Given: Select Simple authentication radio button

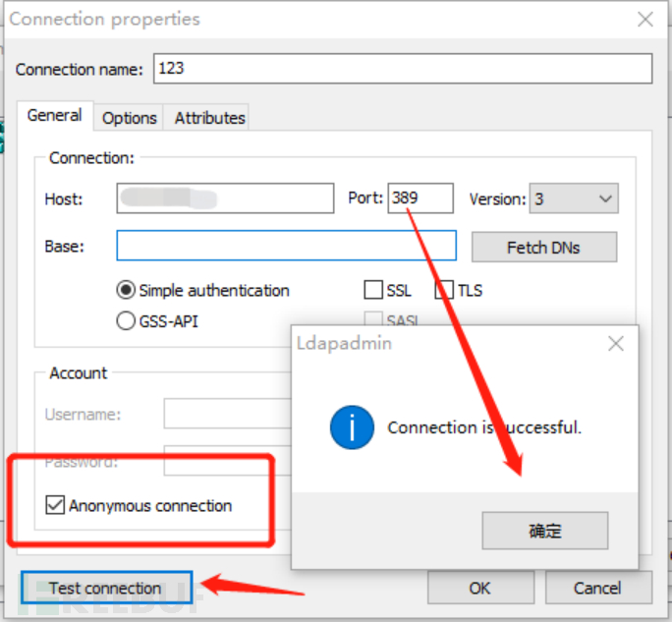Looking at the screenshot, I should click(126, 290).
